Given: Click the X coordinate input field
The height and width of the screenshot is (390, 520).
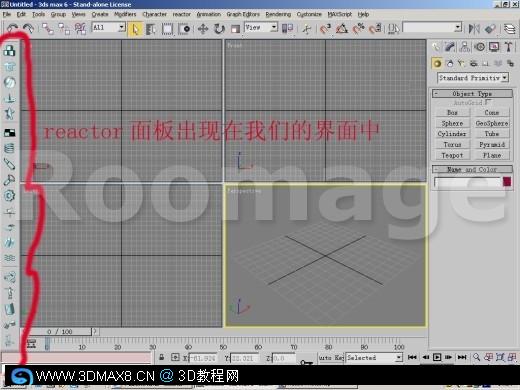Looking at the screenshot, I should [x=203, y=358].
